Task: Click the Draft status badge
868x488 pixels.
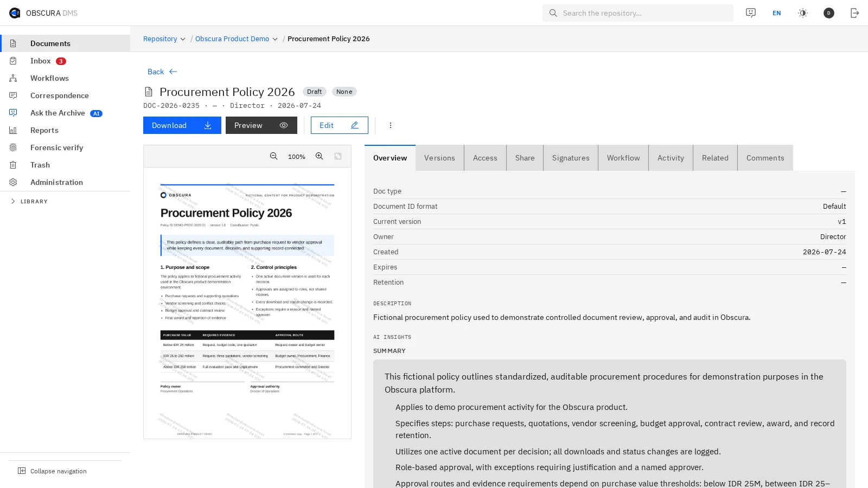Action: tap(315, 92)
